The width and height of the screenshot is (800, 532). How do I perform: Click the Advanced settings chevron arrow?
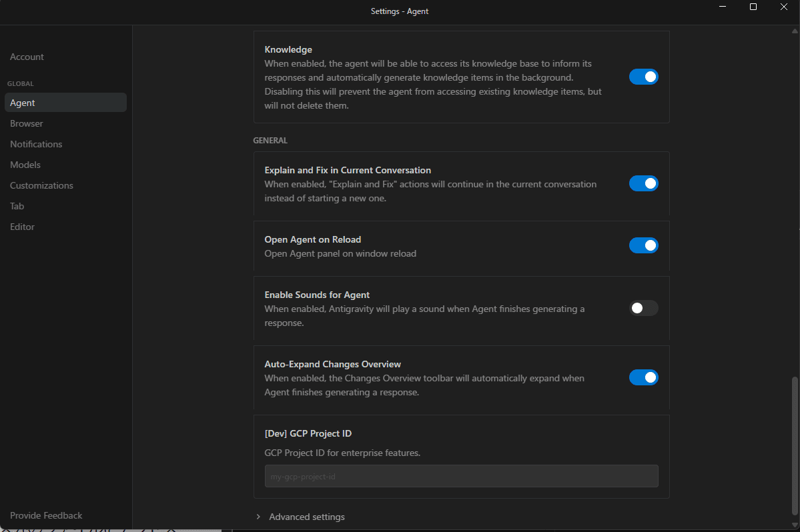click(258, 517)
